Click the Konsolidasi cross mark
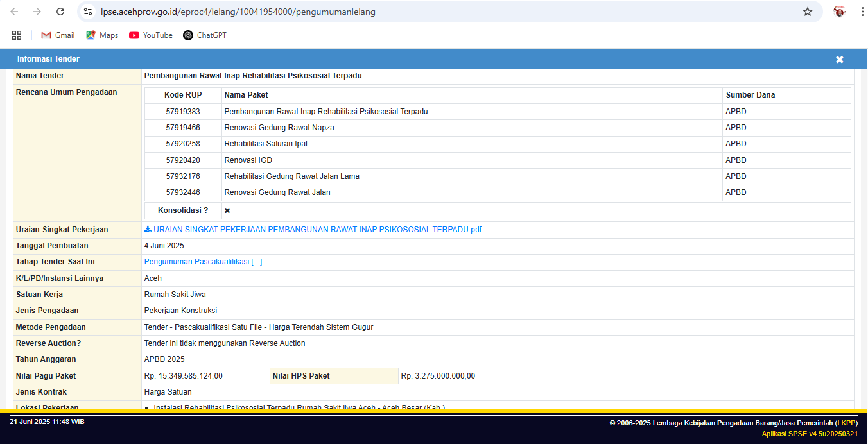 point(227,210)
